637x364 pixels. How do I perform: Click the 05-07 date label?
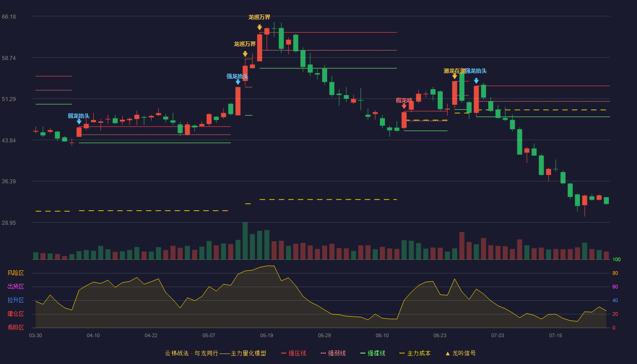[x=209, y=335]
